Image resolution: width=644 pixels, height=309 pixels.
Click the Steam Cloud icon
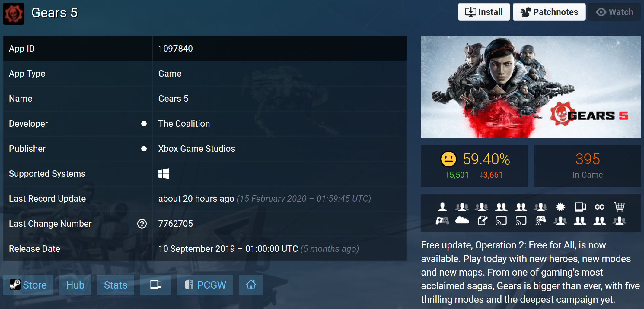coord(462,221)
